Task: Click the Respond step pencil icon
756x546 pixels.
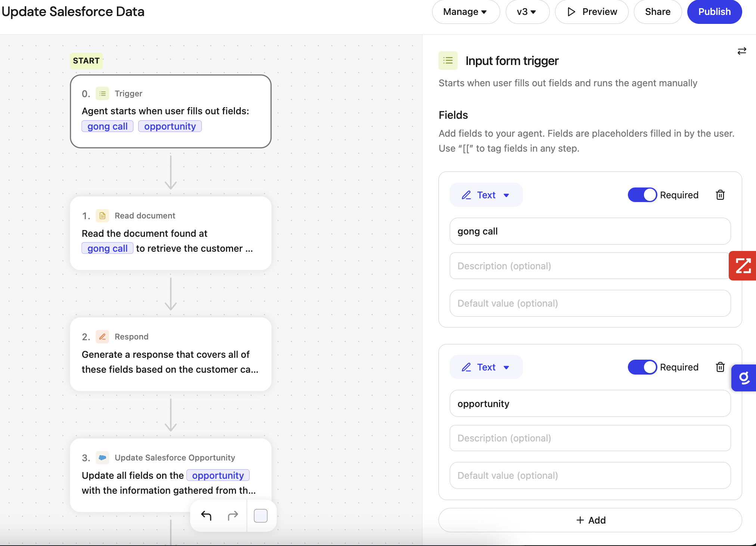Action: point(102,336)
